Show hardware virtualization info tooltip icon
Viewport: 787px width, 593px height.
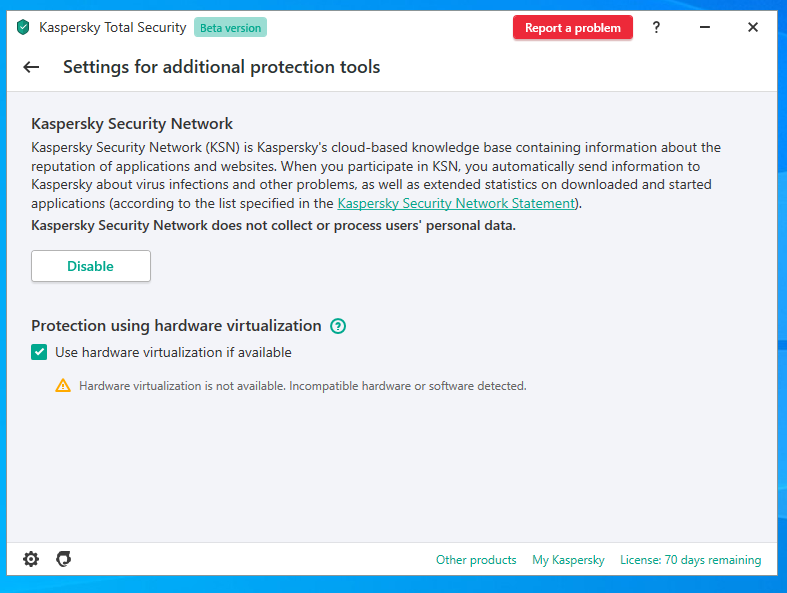coord(338,326)
